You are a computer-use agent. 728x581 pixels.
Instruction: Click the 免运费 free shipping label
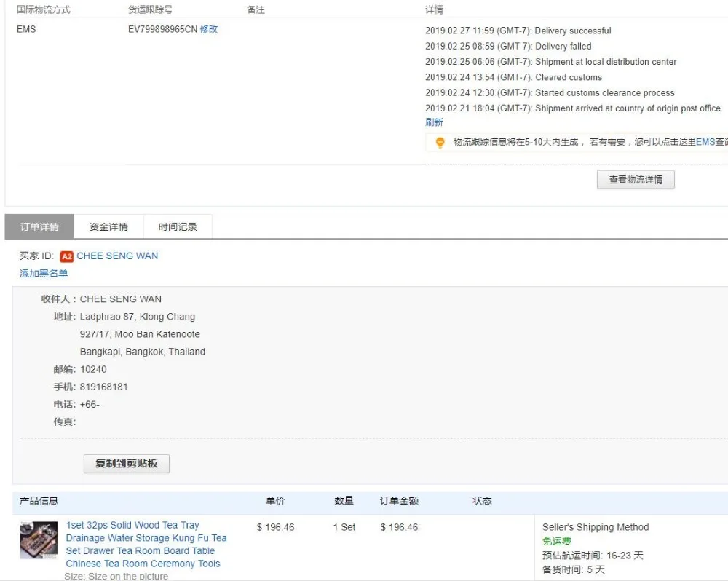pyautogui.click(x=557, y=541)
